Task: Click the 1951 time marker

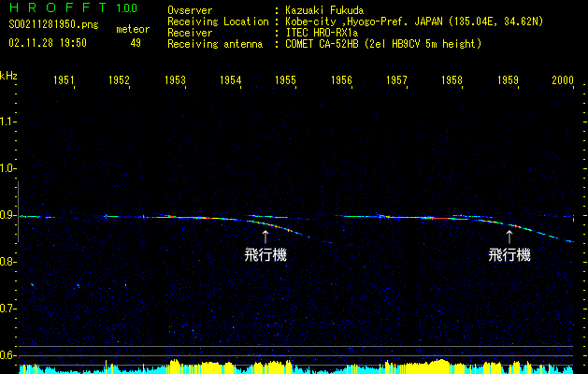Action: pos(64,81)
